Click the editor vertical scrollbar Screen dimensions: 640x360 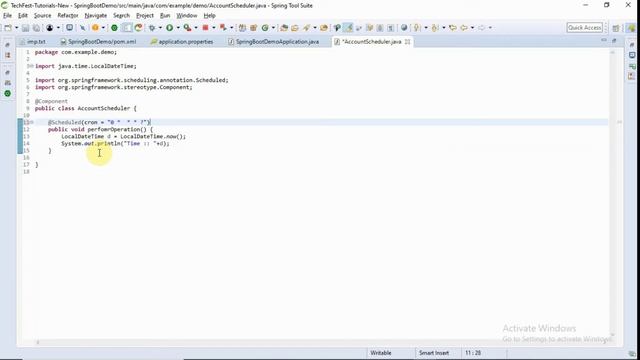point(612,192)
